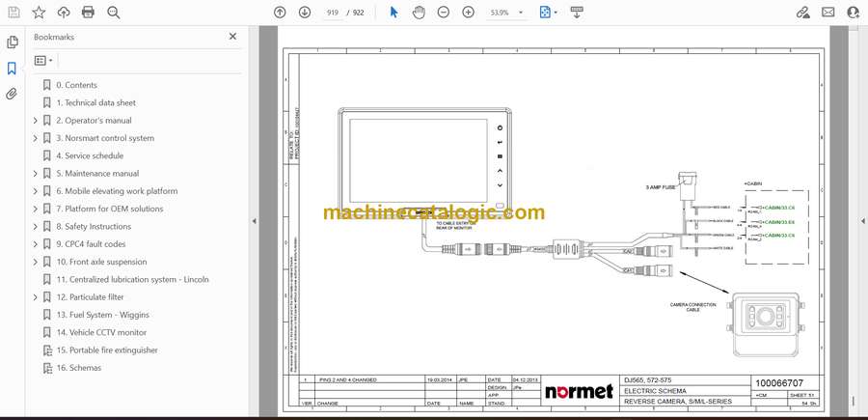Click the page number field showing 919

pos(333,13)
